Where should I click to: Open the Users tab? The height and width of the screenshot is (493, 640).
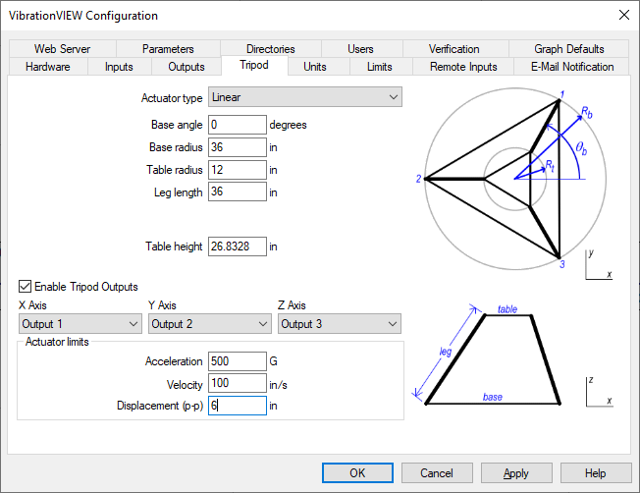pos(360,49)
